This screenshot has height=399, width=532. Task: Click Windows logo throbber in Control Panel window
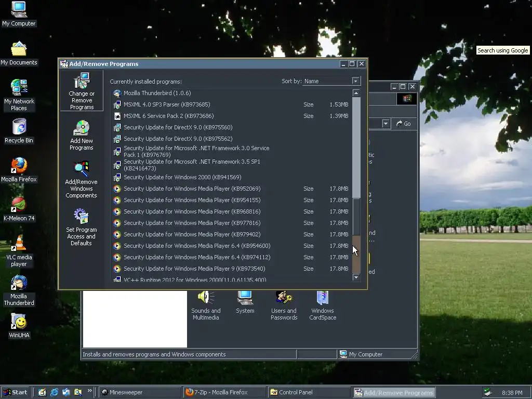tap(407, 99)
